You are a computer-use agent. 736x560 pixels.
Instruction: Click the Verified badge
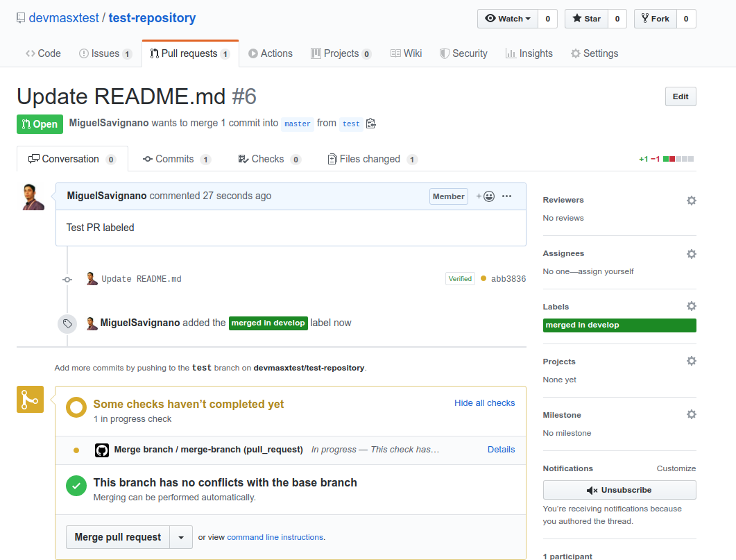pyautogui.click(x=460, y=279)
